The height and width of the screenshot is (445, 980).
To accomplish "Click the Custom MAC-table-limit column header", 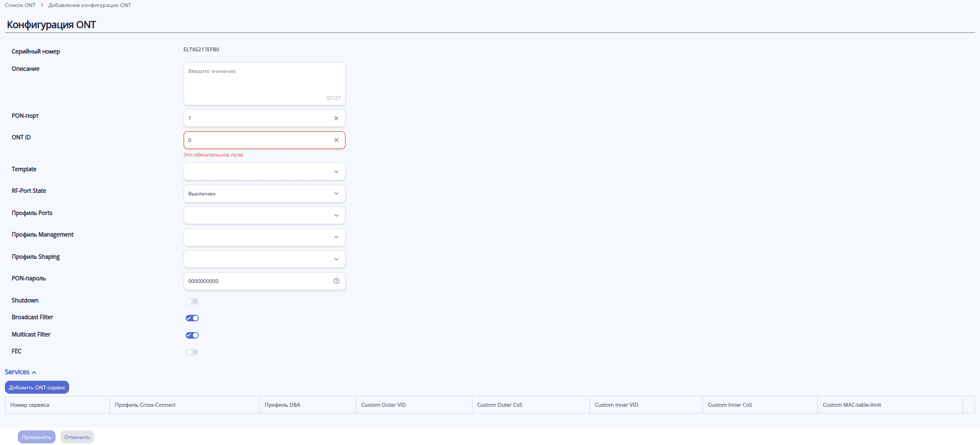I will coord(890,405).
